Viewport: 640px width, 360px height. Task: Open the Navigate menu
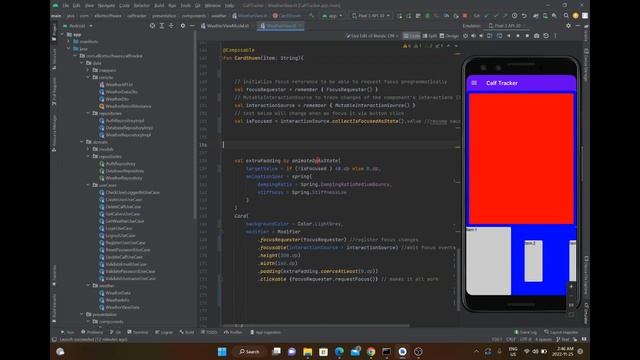[x=106, y=6]
